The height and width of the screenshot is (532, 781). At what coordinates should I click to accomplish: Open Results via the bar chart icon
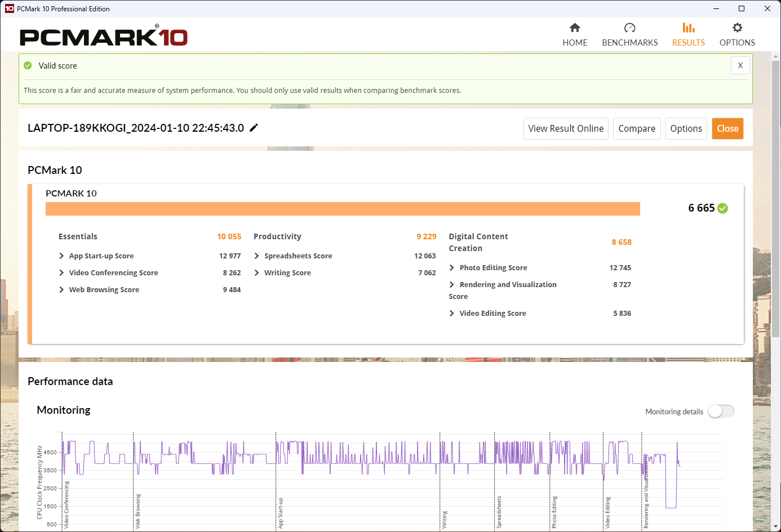tap(688, 28)
